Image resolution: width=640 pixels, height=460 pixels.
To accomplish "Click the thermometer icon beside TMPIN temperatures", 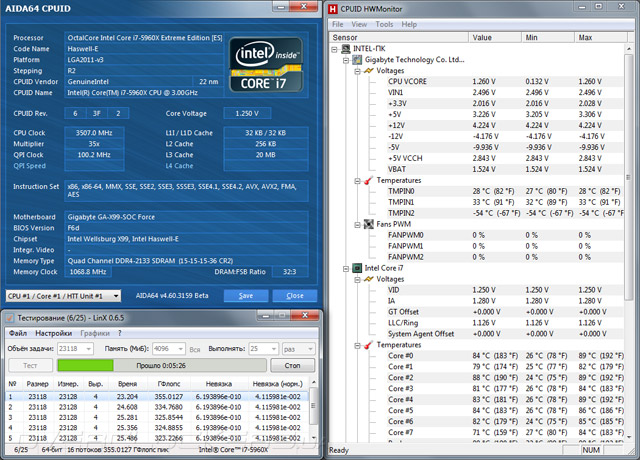I will tap(369, 180).
